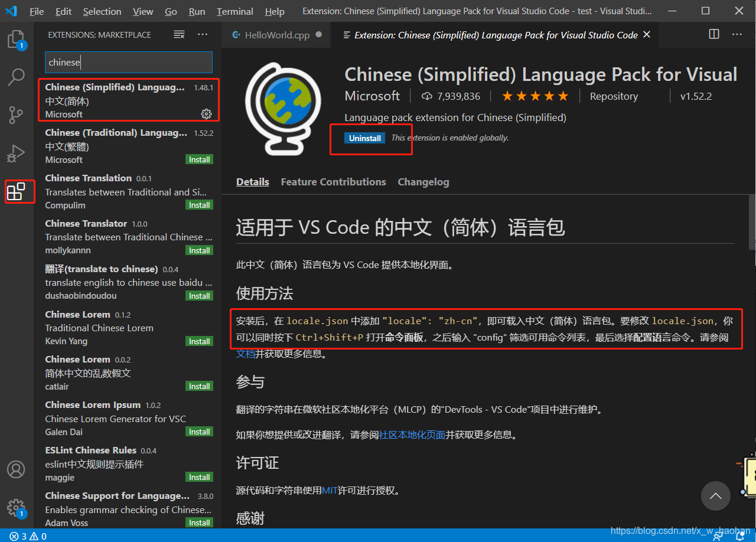Open the Source Control view
Image resolution: width=756 pixels, height=542 pixels.
pyautogui.click(x=16, y=115)
